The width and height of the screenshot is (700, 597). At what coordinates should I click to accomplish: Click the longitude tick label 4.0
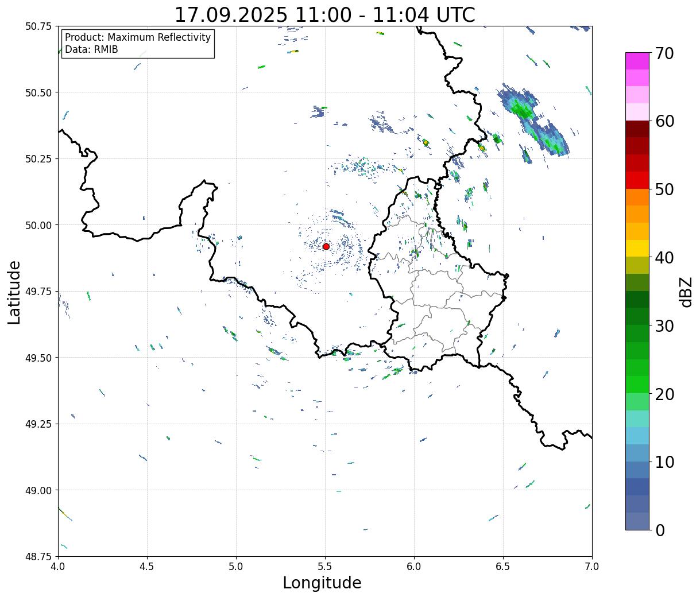click(58, 567)
